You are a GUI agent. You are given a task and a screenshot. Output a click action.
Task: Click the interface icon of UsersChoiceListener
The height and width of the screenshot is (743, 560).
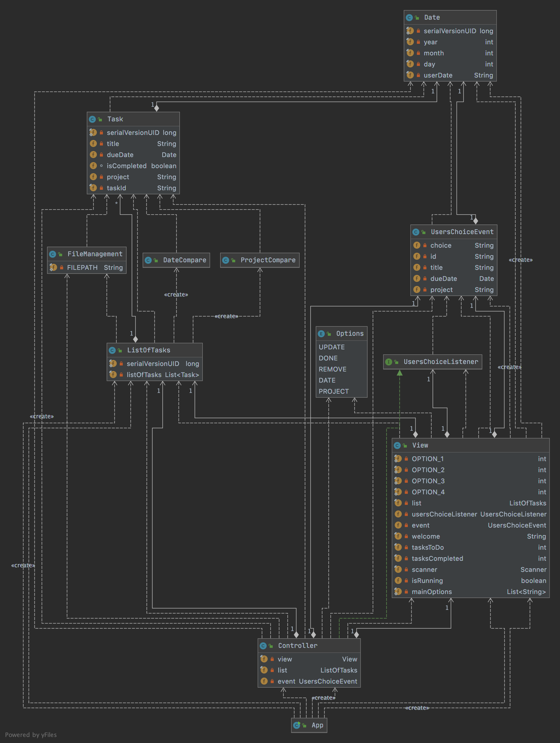(388, 362)
